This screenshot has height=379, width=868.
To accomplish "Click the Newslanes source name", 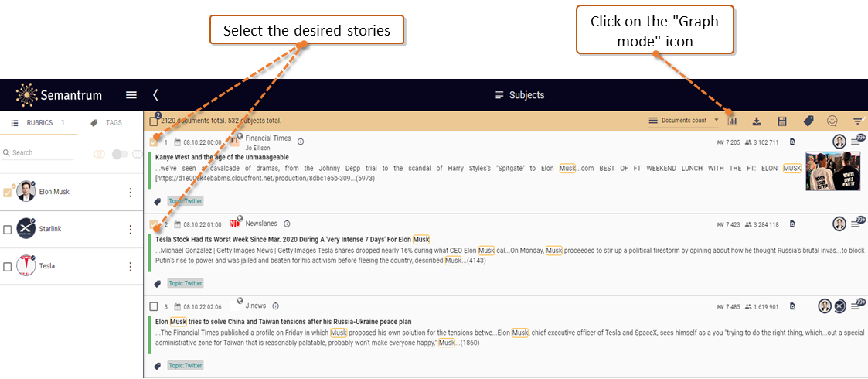I will click(x=261, y=224).
